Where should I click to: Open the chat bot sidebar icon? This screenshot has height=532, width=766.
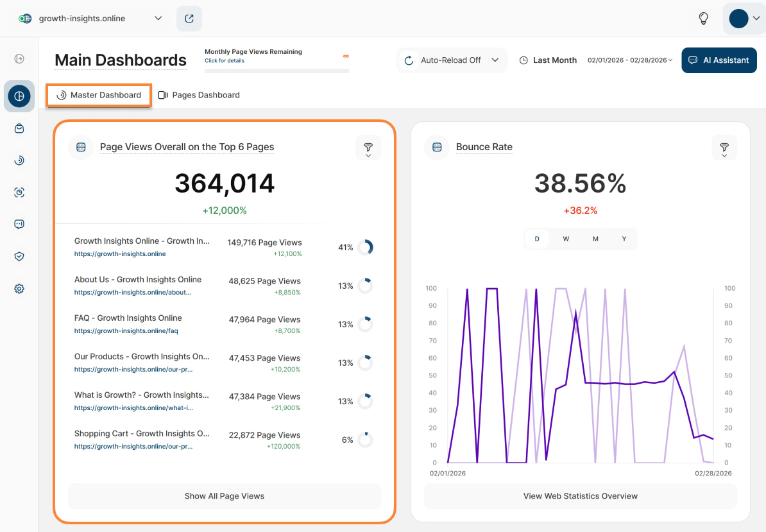(x=19, y=225)
